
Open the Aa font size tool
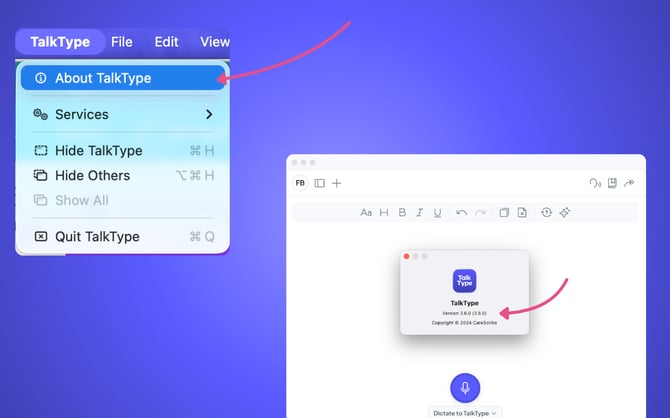[x=366, y=212]
